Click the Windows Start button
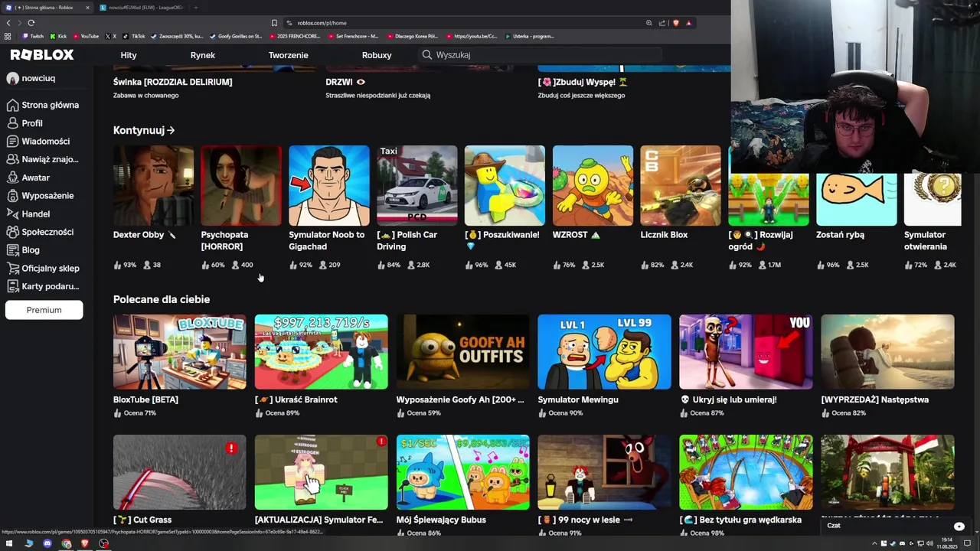Viewport: 980px width, 551px height. (x=9, y=543)
